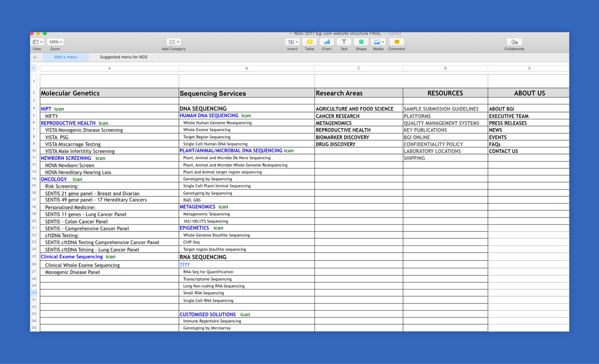Click the ABOUT US header cell
This screenshot has height=364, width=599.
[529, 93]
